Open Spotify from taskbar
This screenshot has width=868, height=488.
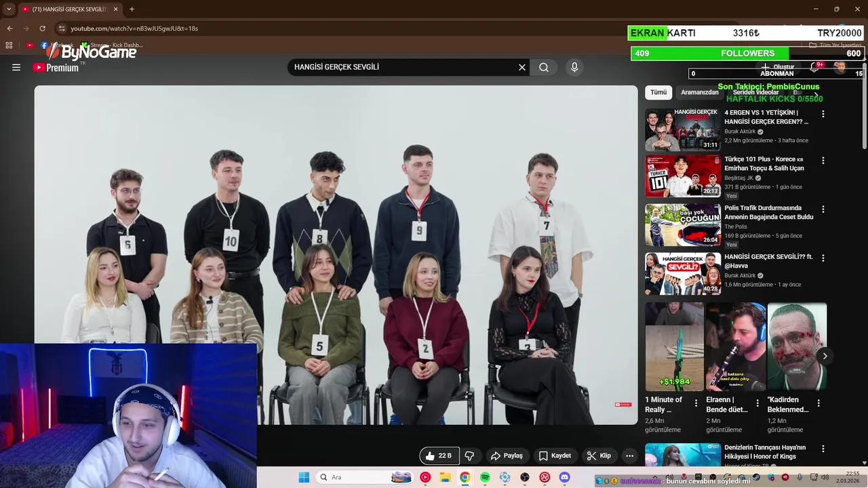[485, 477]
